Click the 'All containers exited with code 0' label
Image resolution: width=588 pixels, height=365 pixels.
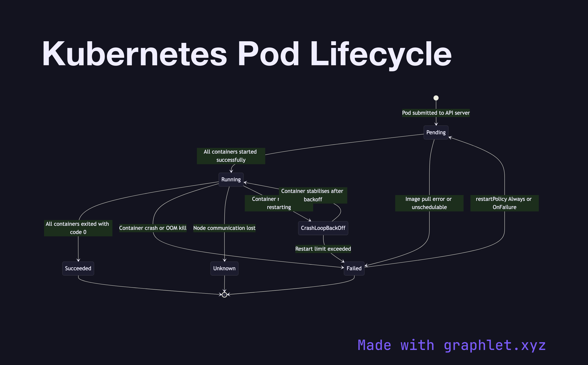(x=78, y=228)
